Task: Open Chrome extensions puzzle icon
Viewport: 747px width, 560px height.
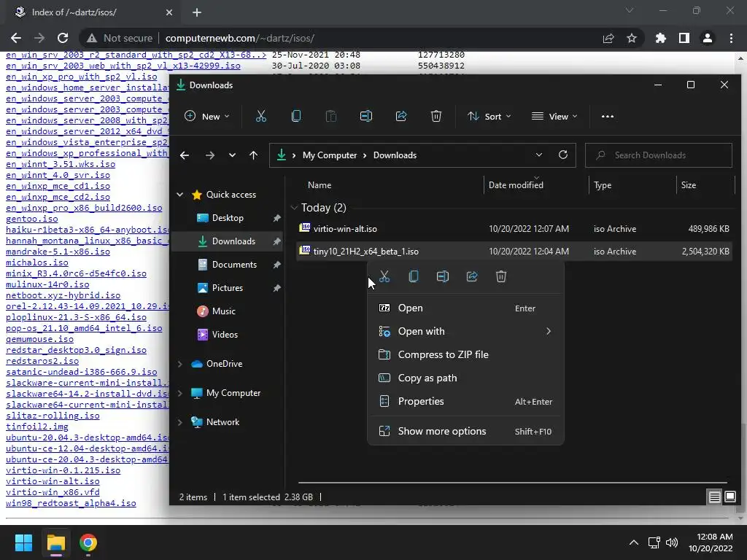Action: 660,38
